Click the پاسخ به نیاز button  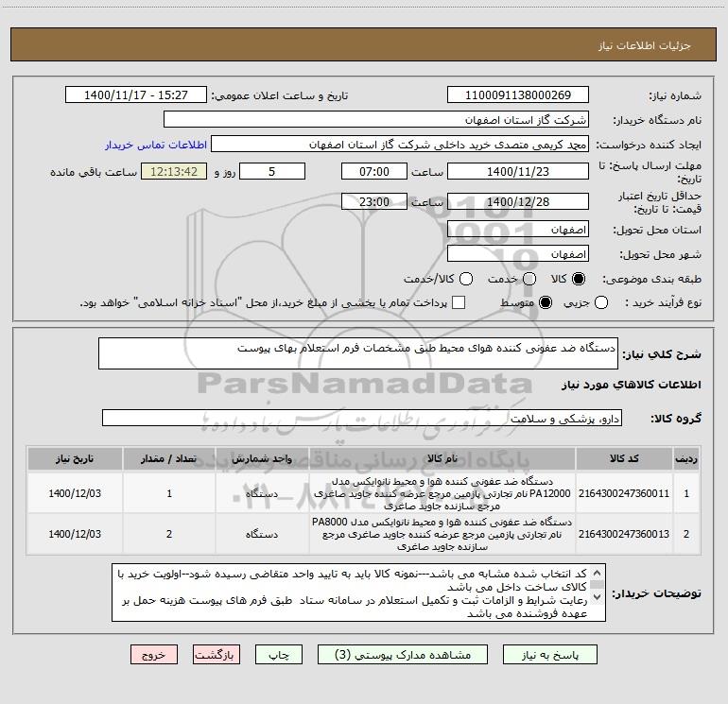pyautogui.click(x=549, y=655)
